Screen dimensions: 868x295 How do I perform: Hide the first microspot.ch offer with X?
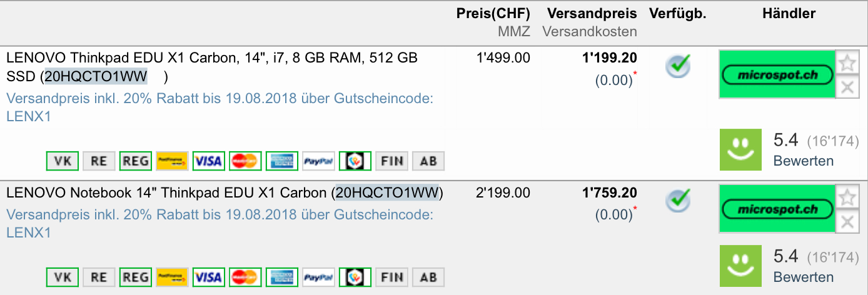pyautogui.click(x=847, y=87)
